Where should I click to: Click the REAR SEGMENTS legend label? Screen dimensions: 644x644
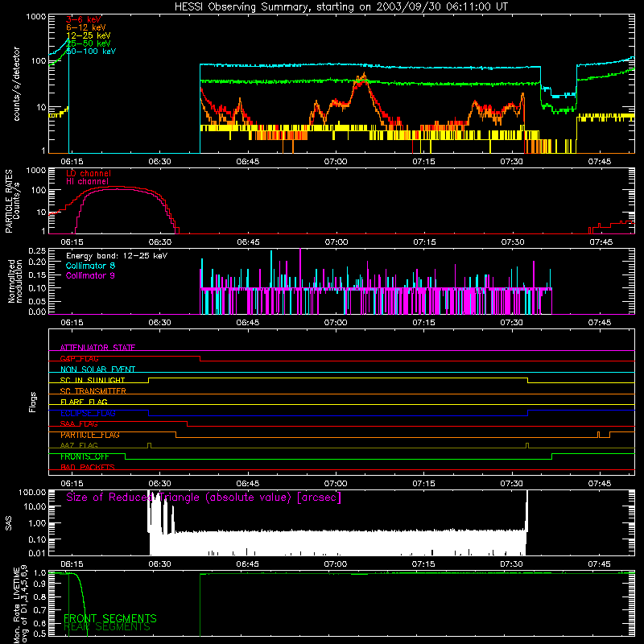click(x=107, y=627)
